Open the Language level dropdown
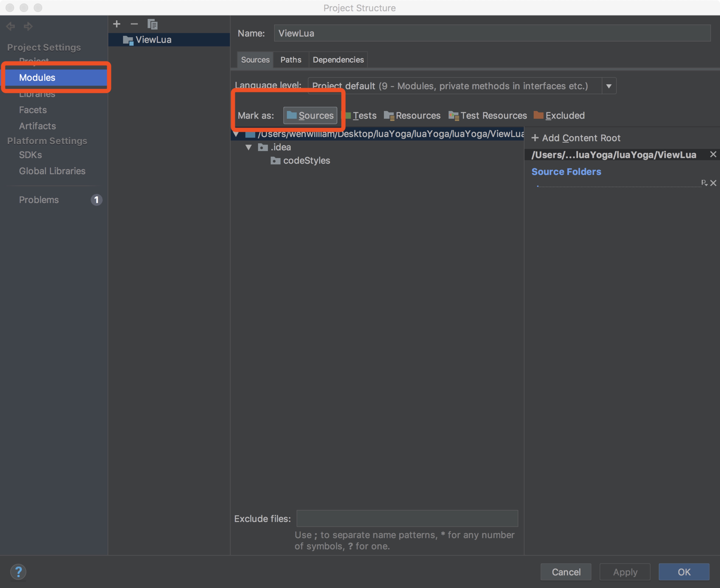This screenshot has height=588, width=720. [609, 86]
